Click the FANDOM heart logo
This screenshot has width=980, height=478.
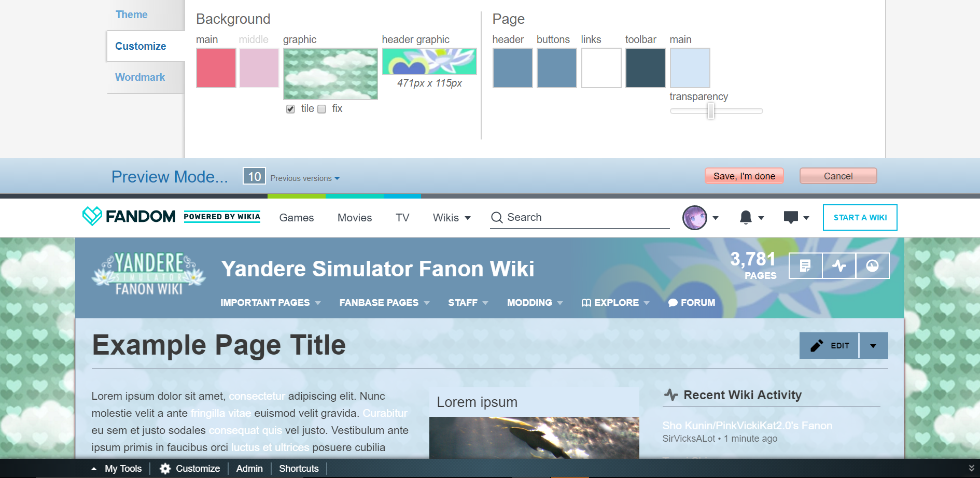point(92,216)
